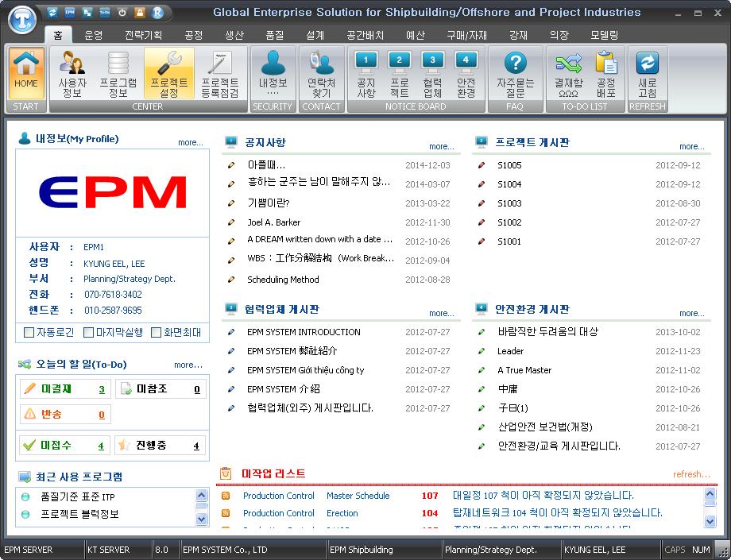This screenshot has height=560, width=731.
Task: Click the down arrow of recent programs list
Action: point(201,519)
